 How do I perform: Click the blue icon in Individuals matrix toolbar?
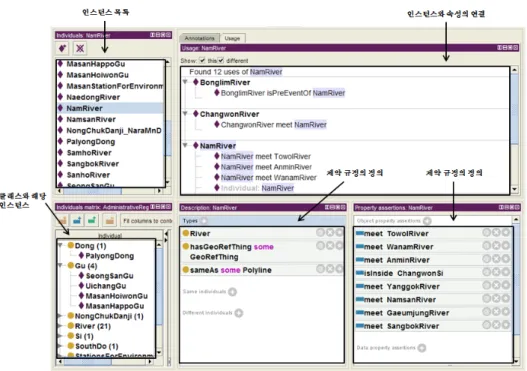[77, 220]
